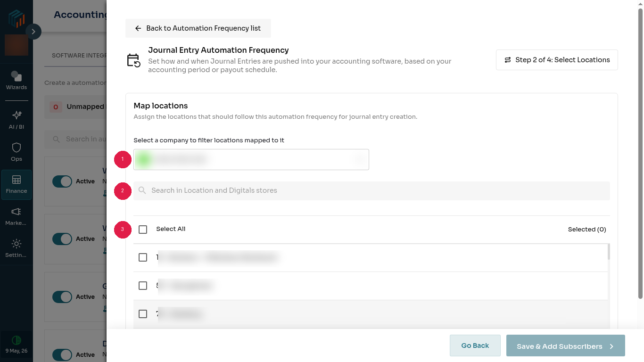Open the Settings gear icon
Viewport: 644px width, 362px height.
click(x=17, y=244)
